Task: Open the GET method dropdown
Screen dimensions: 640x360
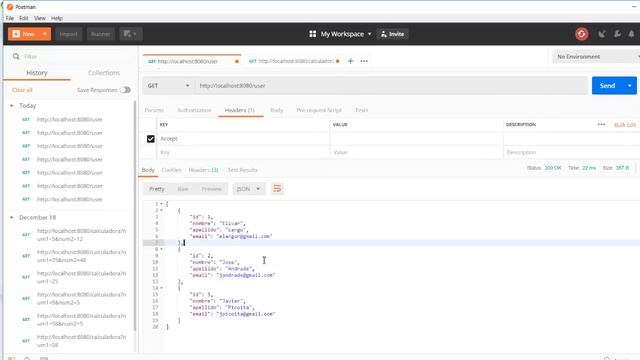Action: tap(169, 86)
